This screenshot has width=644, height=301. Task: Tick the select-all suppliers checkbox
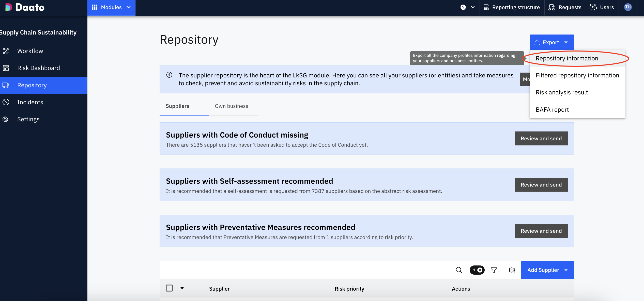pos(169,288)
